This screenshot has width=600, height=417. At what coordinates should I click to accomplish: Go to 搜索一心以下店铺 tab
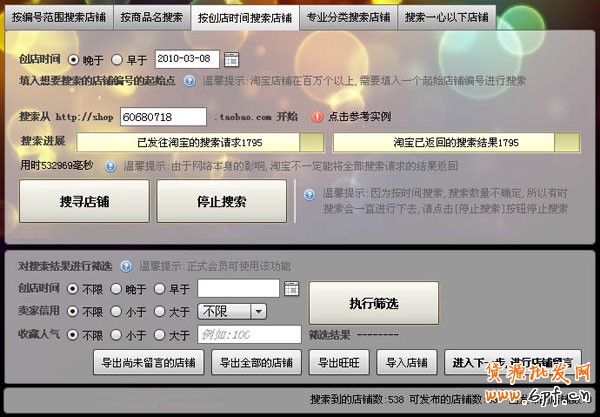(447, 18)
